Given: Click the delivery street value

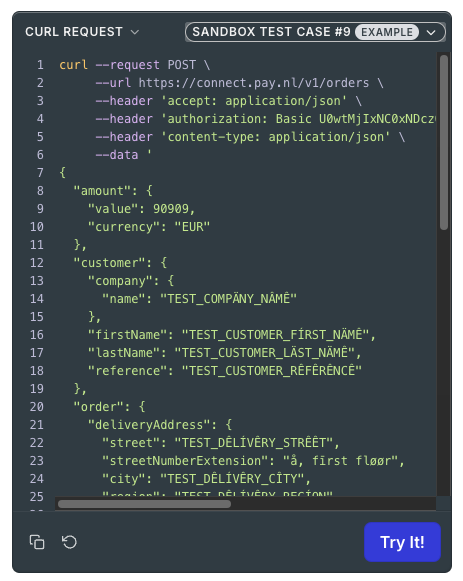Looking at the screenshot, I should pos(254,443).
